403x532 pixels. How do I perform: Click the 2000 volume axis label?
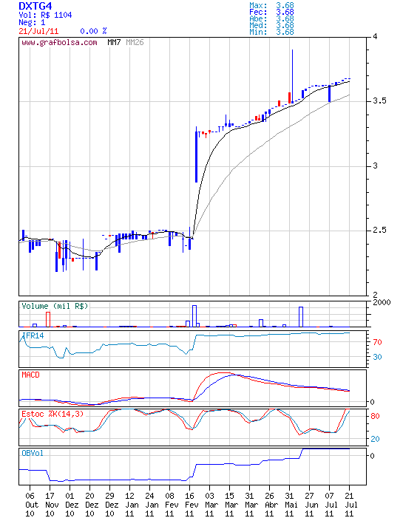coord(382,302)
